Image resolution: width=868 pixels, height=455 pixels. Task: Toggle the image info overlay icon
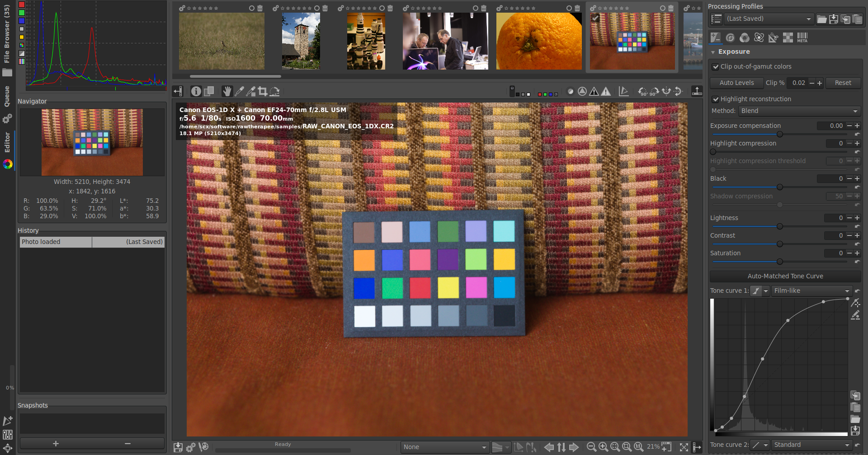coord(196,91)
